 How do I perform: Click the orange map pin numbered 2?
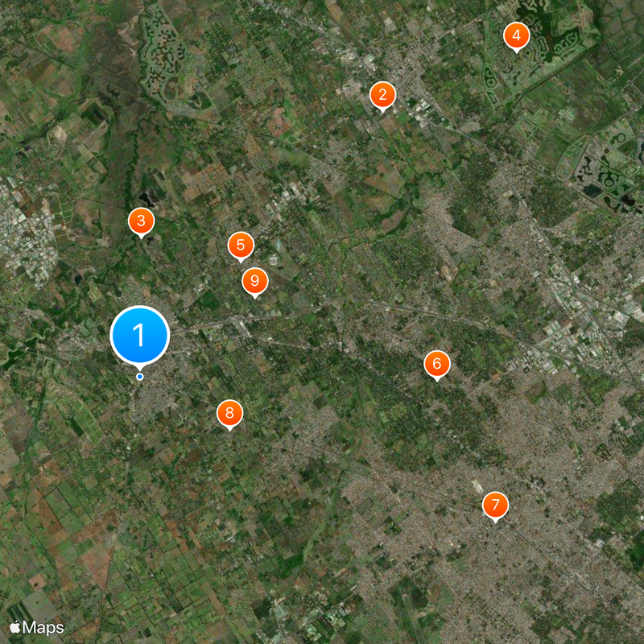(382, 96)
